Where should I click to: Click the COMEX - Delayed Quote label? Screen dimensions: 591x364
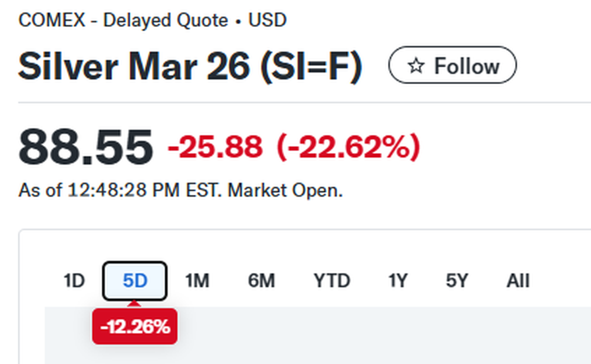tap(123, 21)
